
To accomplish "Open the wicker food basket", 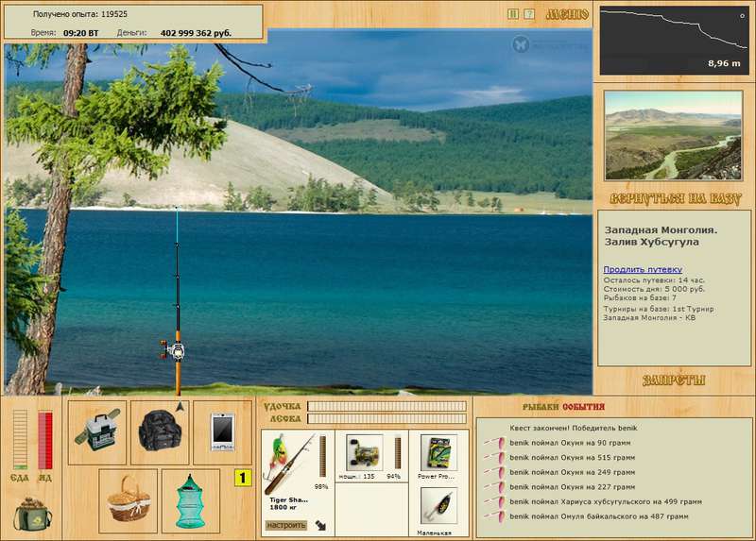I will click(129, 501).
